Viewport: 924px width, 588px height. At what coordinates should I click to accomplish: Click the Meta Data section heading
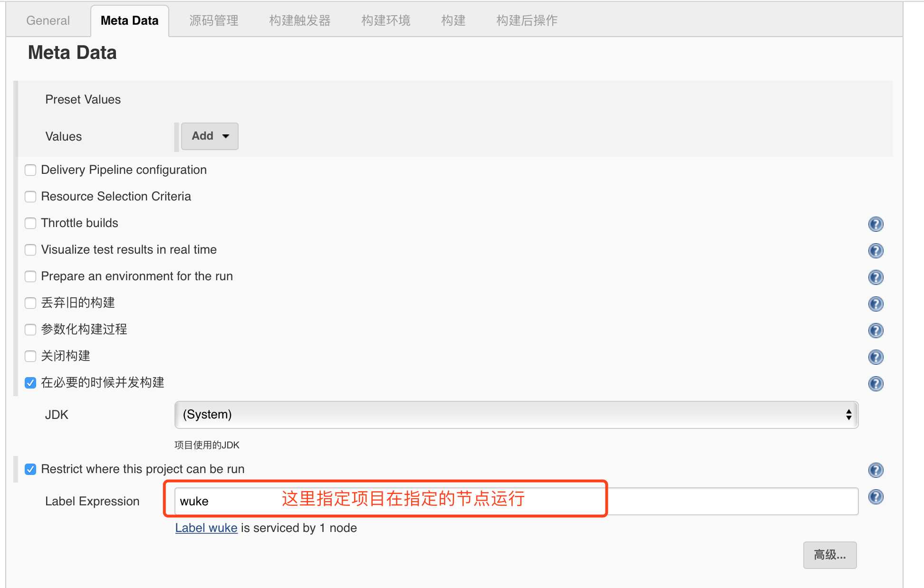pyautogui.click(x=72, y=52)
